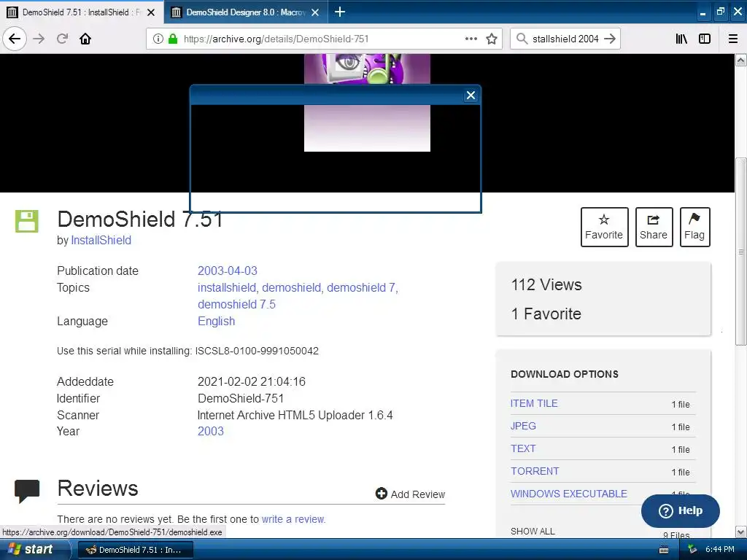This screenshot has height=560, width=747.
Task: Open the Library bookshelf icon
Action: (681, 39)
